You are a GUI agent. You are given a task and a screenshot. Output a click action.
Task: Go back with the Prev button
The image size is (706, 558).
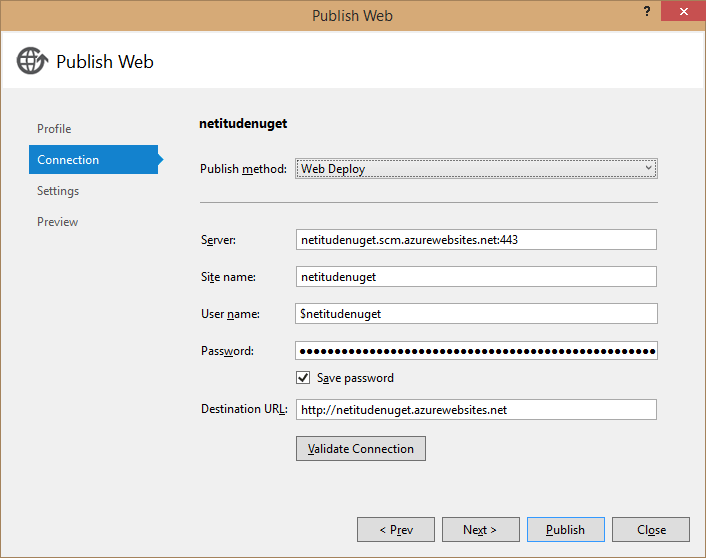[396, 530]
